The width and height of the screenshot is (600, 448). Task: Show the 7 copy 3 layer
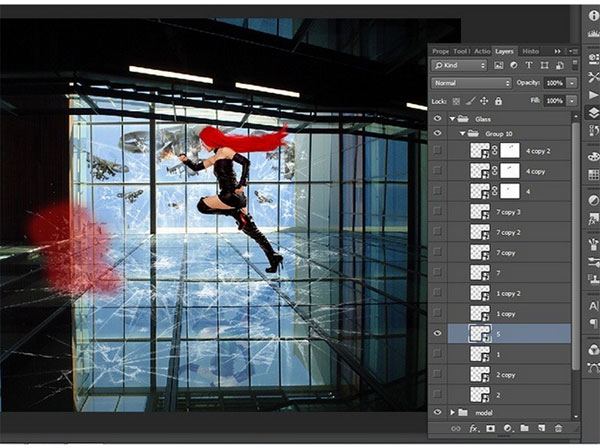437,212
